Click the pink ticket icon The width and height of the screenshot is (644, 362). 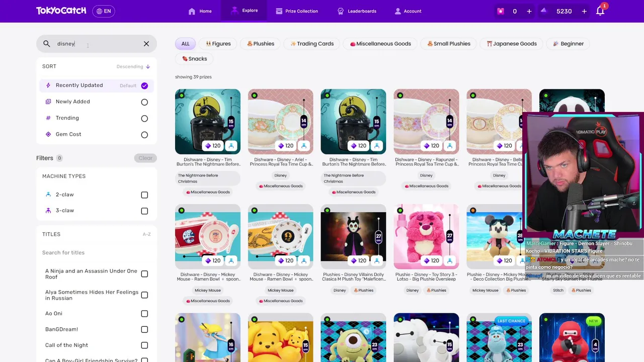[x=501, y=11]
